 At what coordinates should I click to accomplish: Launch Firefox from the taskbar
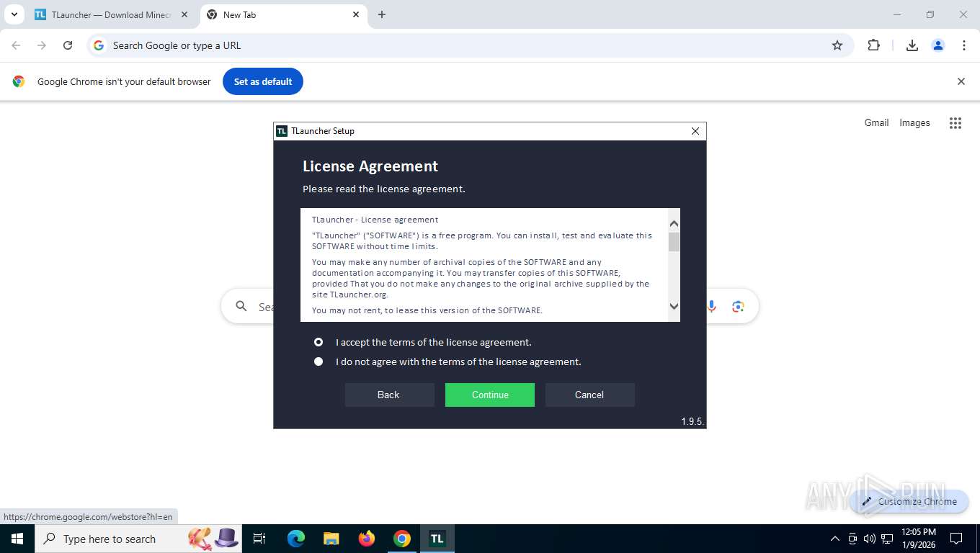pos(367,539)
